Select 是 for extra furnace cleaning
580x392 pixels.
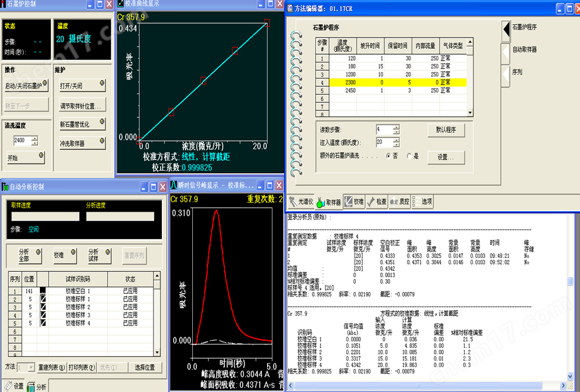(x=409, y=156)
